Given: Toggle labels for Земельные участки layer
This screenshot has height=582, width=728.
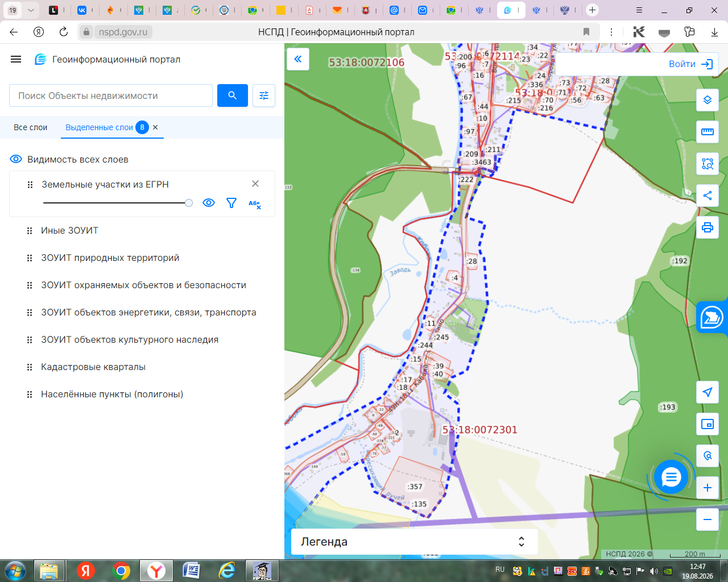Looking at the screenshot, I should click(x=254, y=204).
